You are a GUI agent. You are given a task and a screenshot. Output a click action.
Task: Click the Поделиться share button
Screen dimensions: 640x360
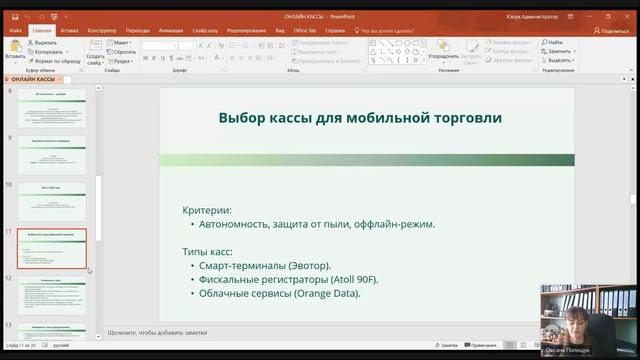[x=611, y=31]
